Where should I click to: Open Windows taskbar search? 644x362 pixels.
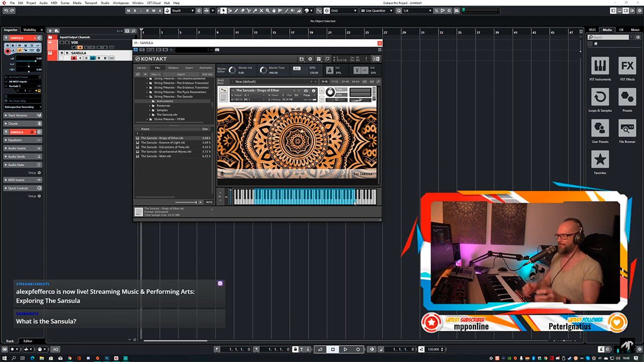click(x=14, y=358)
